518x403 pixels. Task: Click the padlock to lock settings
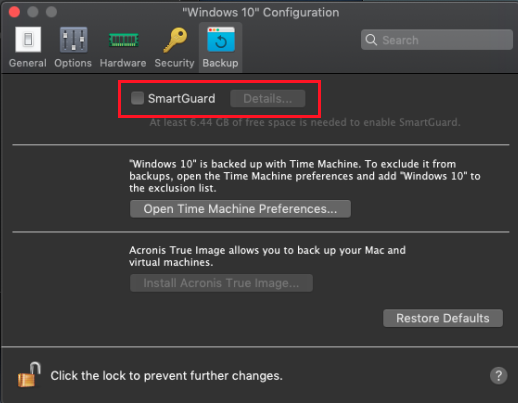29,375
